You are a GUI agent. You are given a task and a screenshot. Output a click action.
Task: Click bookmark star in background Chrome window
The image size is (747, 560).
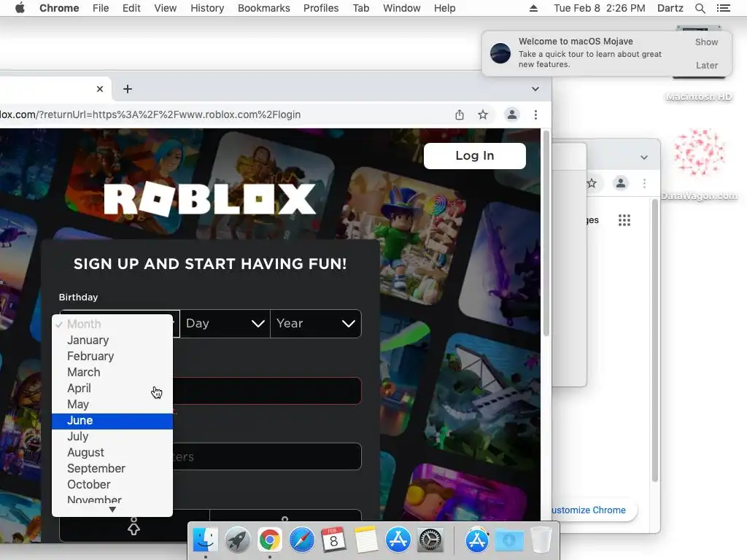point(592,183)
